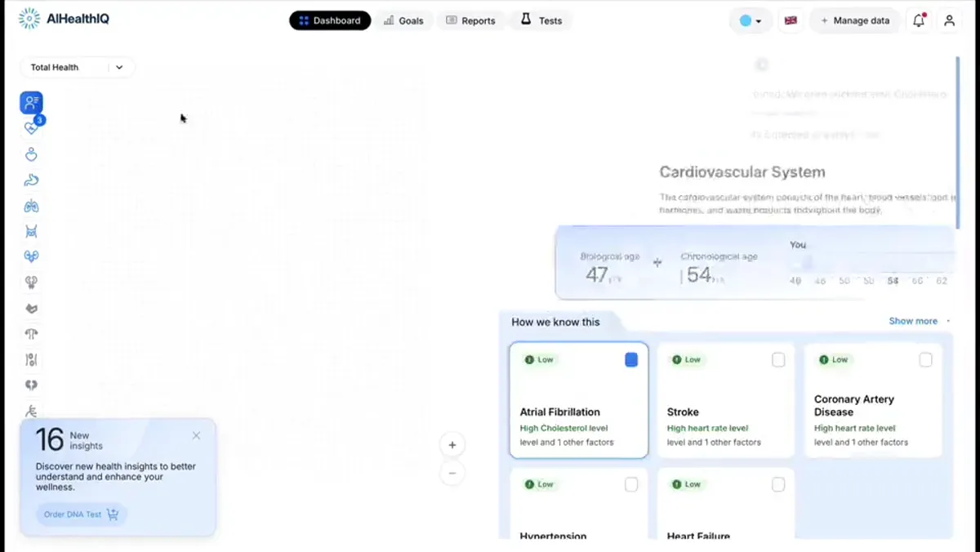This screenshot has height=552, width=980.
Task: Click the 54 marker on age scale
Action: 893,280
